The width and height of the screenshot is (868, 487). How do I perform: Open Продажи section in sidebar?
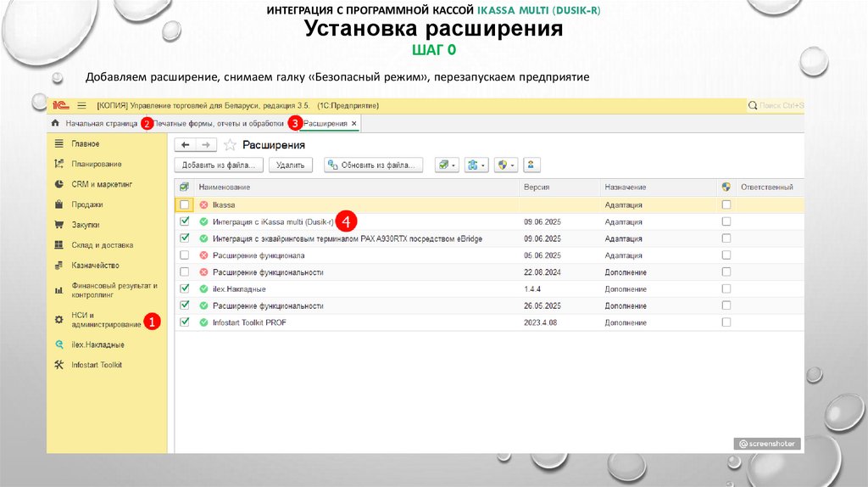coord(87,204)
